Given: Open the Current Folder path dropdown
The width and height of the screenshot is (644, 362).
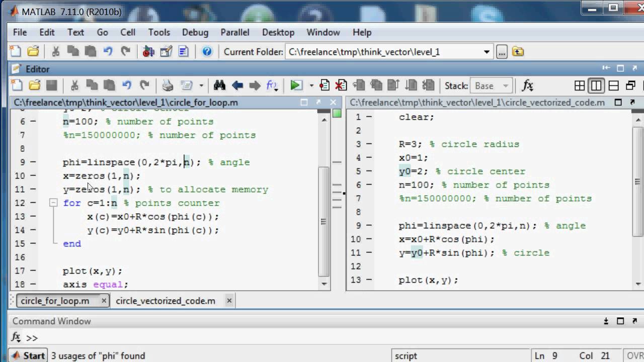Looking at the screenshot, I should pyautogui.click(x=487, y=52).
